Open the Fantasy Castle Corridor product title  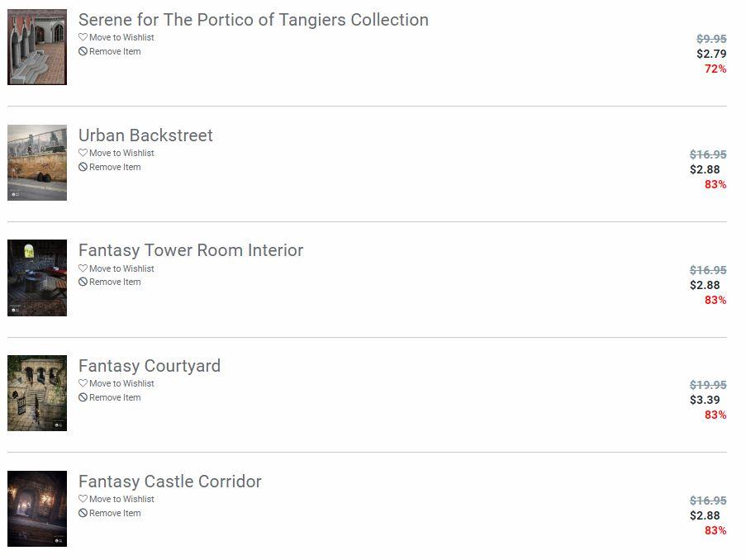pyautogui.click(x=169, y=482)
